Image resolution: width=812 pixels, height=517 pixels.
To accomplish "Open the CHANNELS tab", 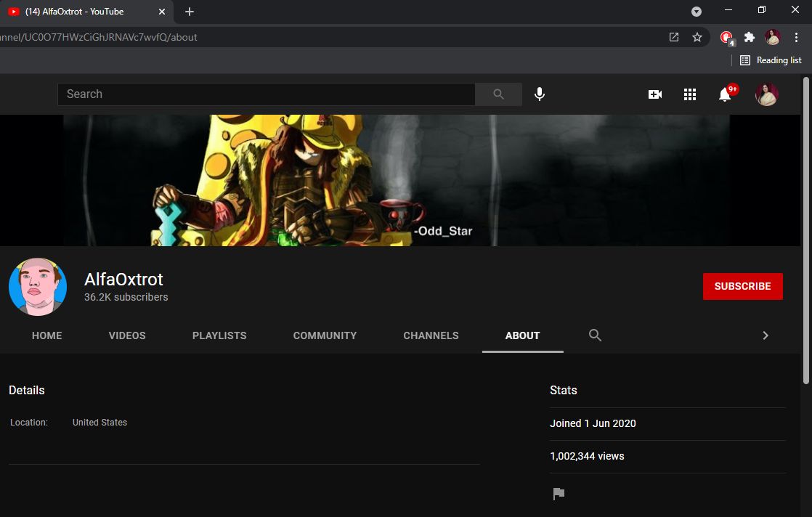I will (x=431, y=335).
